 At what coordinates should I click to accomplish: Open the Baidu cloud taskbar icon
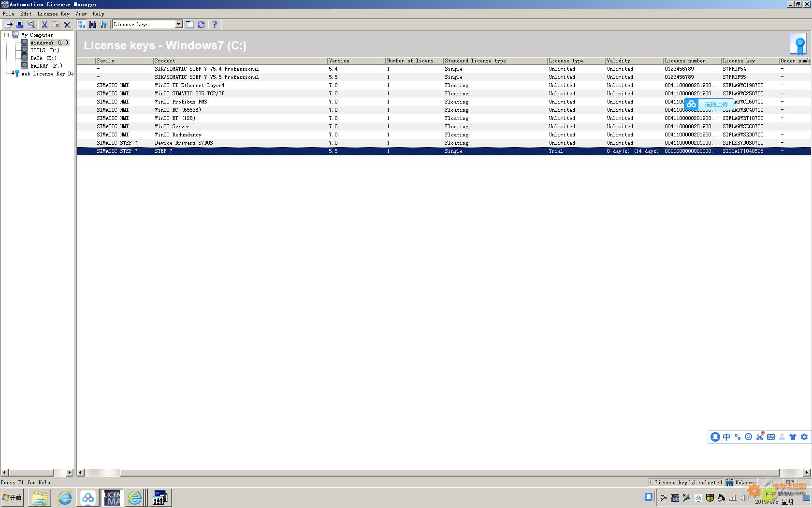pos(88,498)
